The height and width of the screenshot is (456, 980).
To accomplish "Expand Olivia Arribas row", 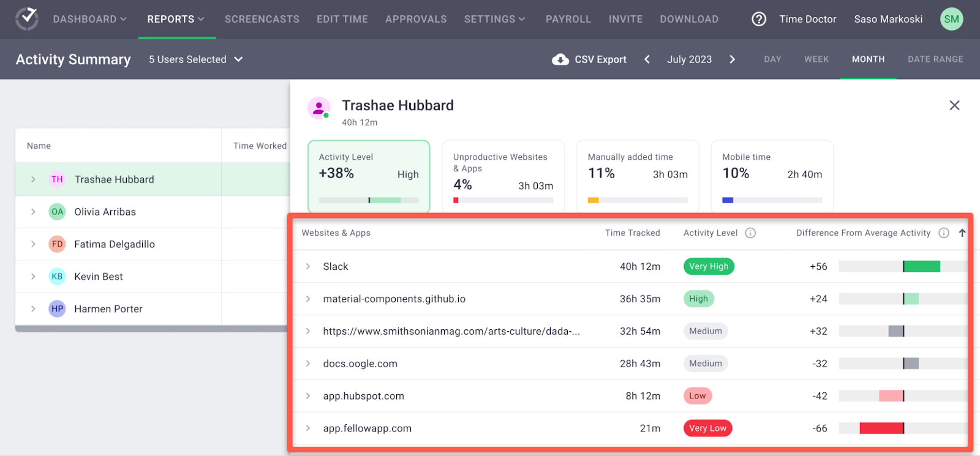I will tap(33, 212).
